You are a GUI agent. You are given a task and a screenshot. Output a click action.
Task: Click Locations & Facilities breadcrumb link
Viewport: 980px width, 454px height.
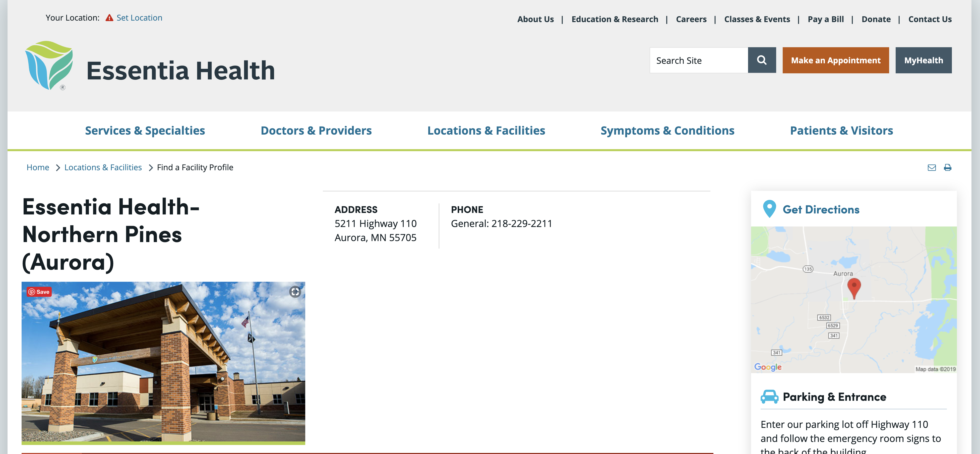coord(103,167)
